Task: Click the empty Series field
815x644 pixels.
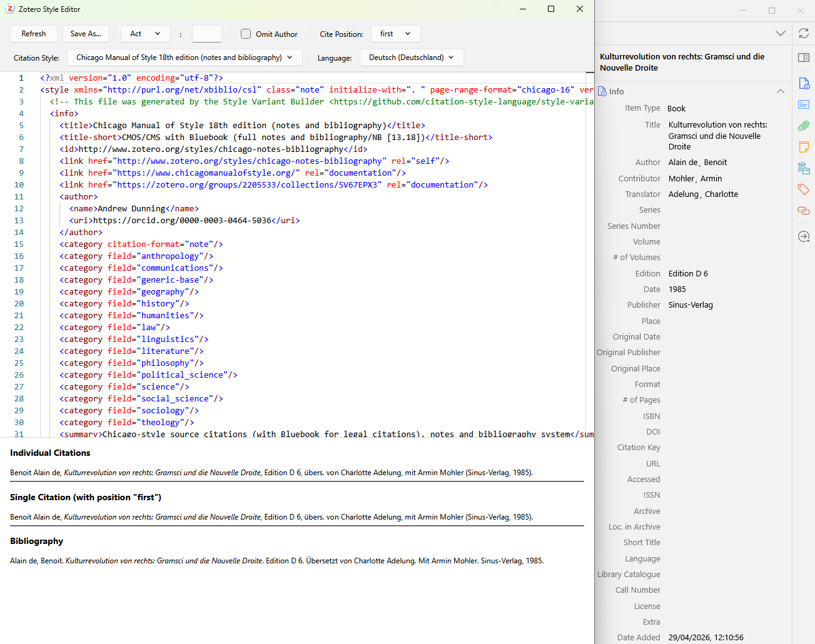Action: pyautogui.click(x=726, y=210)
